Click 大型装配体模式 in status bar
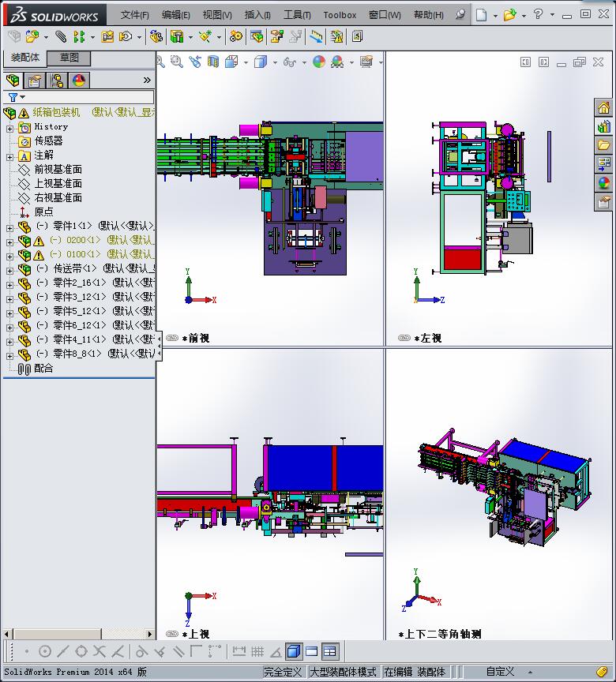This screenshot has width=616, height=682. [x=343, y=672]
